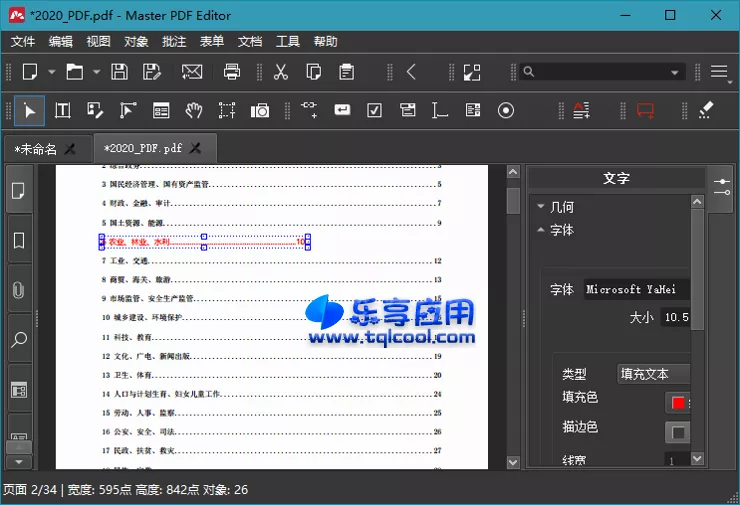The height and width of the screenshot is (505, 740).
Task: Open the 文档 menu
Action: click(250, 42)
